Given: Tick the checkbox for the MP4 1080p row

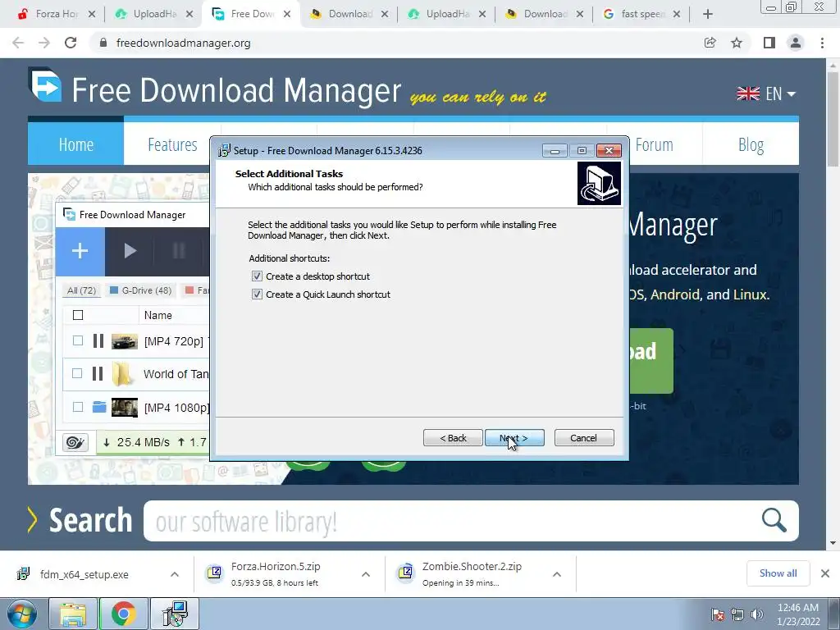Looking at the screenshot, I should pos(78,407).
